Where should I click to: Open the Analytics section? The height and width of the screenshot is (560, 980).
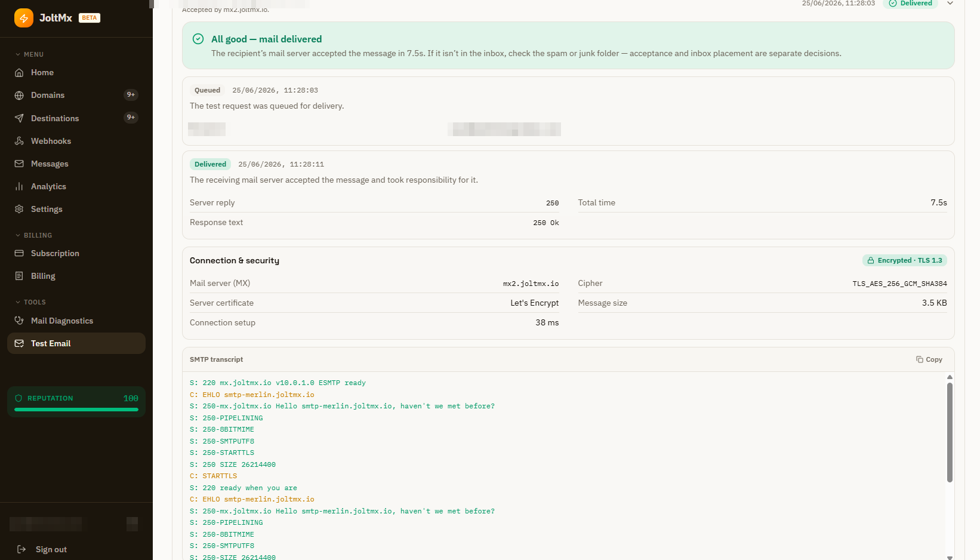coord(76,186)
